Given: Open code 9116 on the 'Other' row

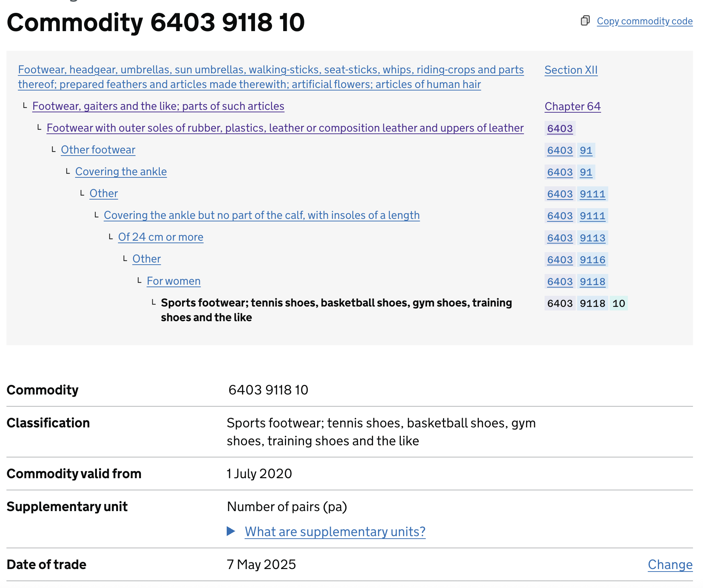Looking at the screenshot, I should coord(593,260).
